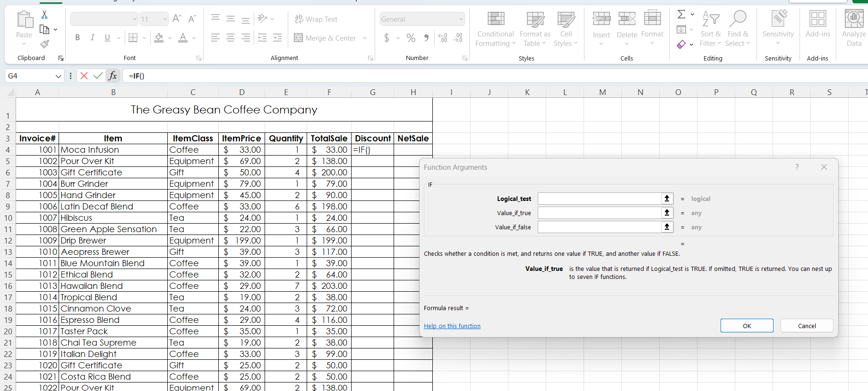Cancel formula entry with X icon
868x391 pixels.
coord(84,76)
